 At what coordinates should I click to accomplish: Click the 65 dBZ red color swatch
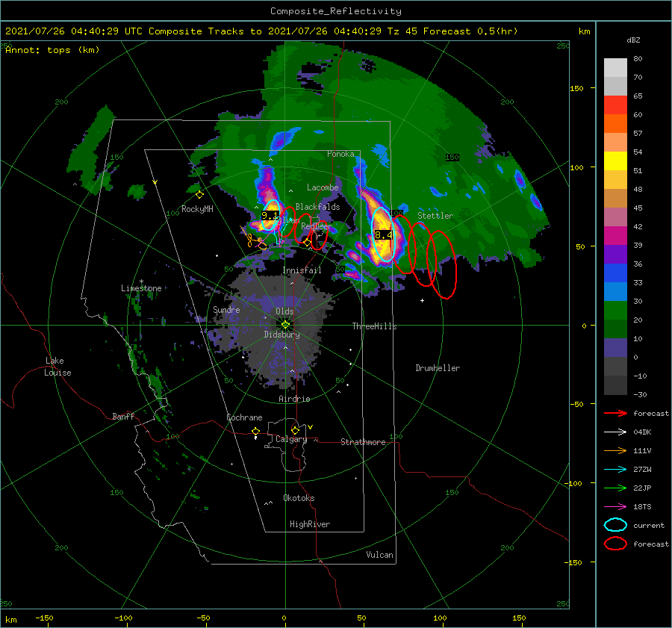[615, 105]
